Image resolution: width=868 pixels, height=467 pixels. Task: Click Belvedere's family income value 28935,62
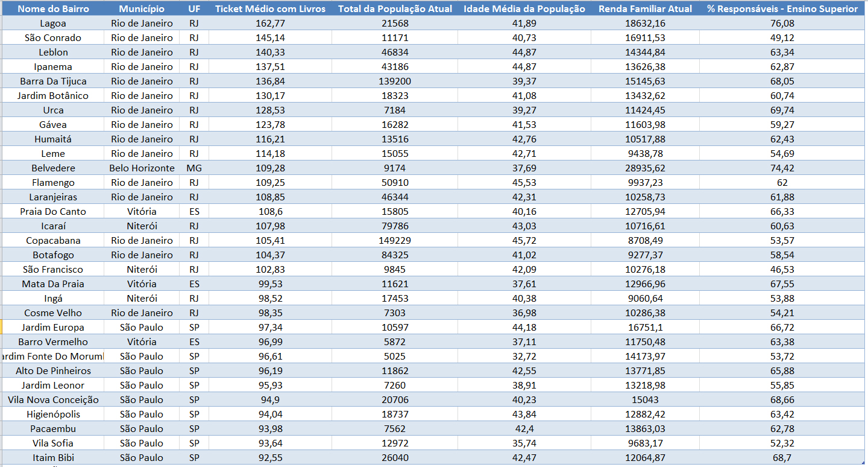pos(645,168)
